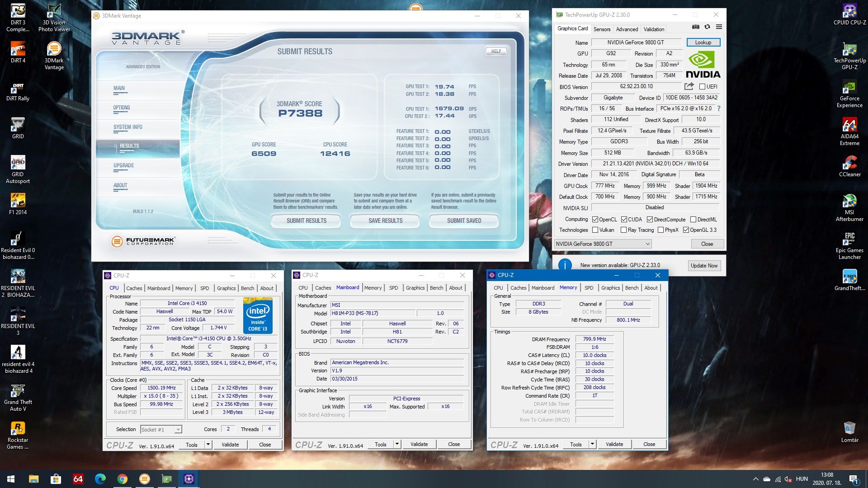Click the SAVE RESULTS button
This screenshot has width=868, height=488.
(385, 221)
